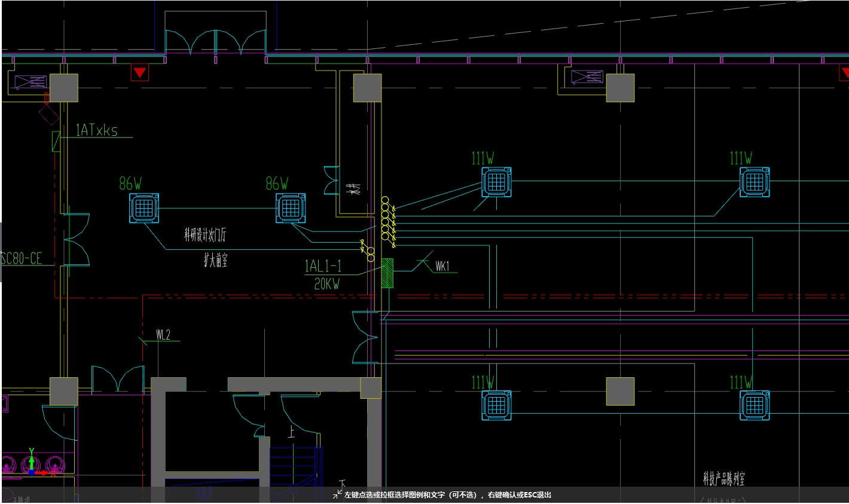Select the double door at the top entrance
This screenshot has height=504, width=849.
point(215,42)
